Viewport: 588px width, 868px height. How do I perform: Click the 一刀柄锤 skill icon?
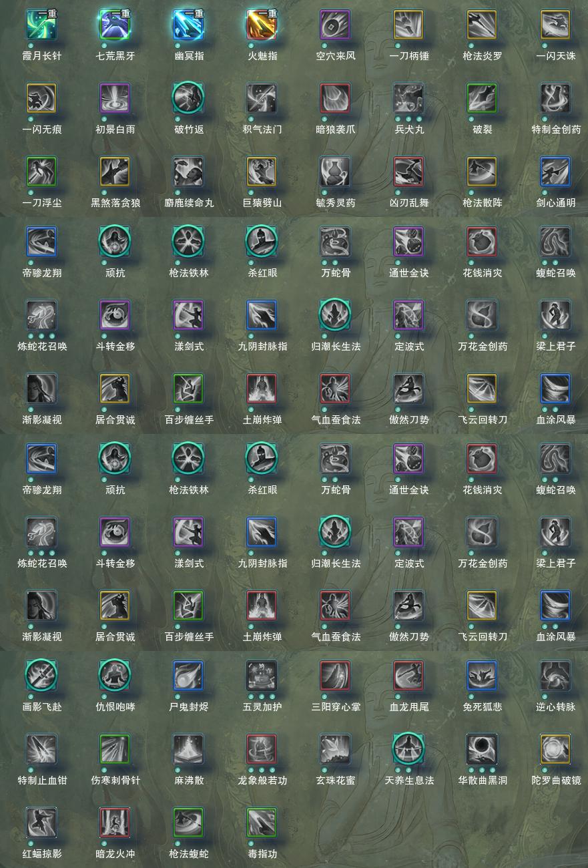pyautogui.click(x=408, y=25)
